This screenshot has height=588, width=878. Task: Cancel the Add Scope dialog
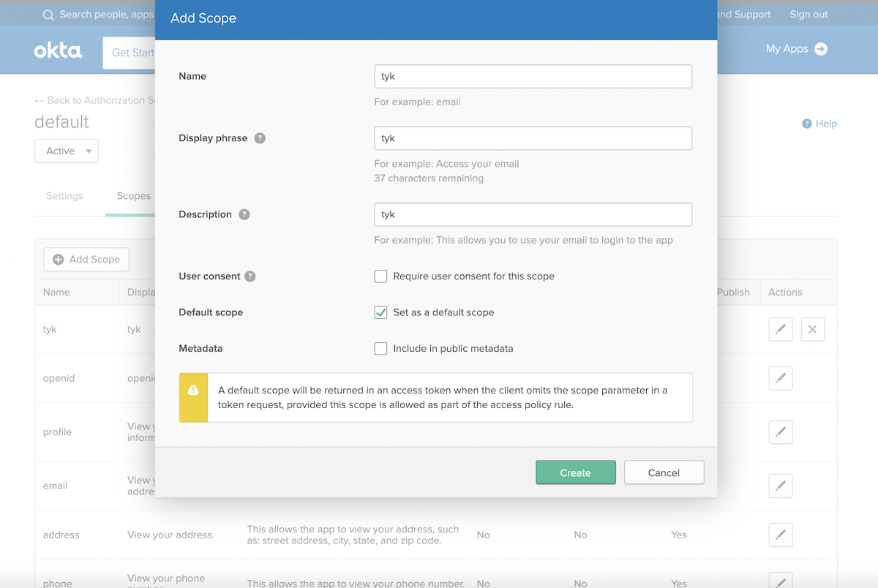pyautogui.click(x=664, y=472)
